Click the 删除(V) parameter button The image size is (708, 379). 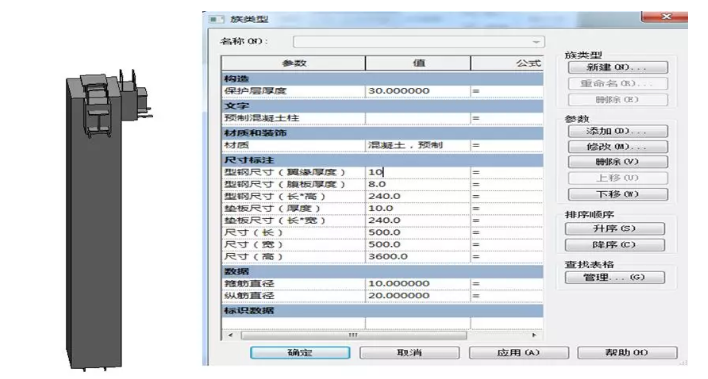[x=618, y=162]
